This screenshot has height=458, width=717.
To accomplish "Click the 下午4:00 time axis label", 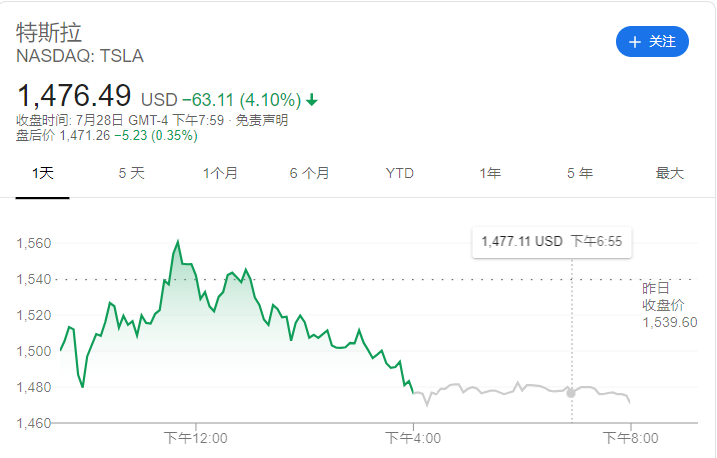I will click(414, 437).
